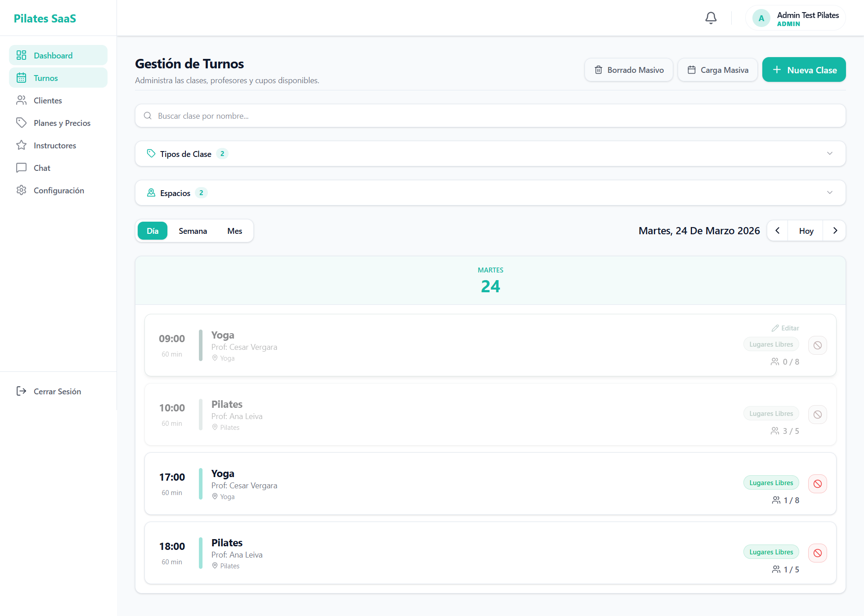The height and width of the screenshot is (616, 864).
Task: Click the Planes y Precios tag icon
Action: click(21, 123)
